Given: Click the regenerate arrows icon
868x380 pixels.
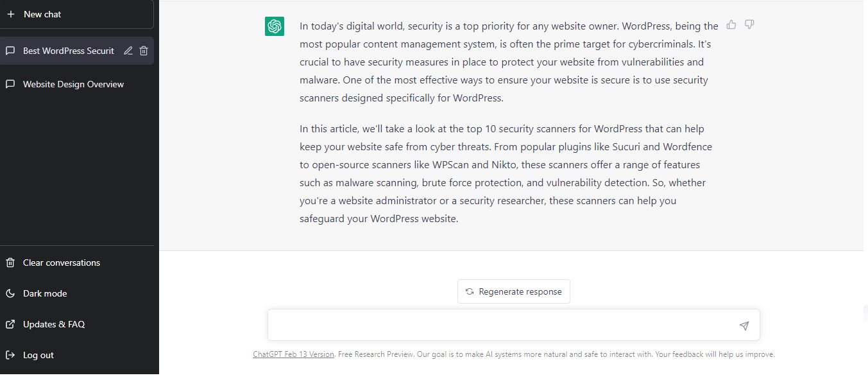Looking at the screenshot, I should (x=470, y=291).
